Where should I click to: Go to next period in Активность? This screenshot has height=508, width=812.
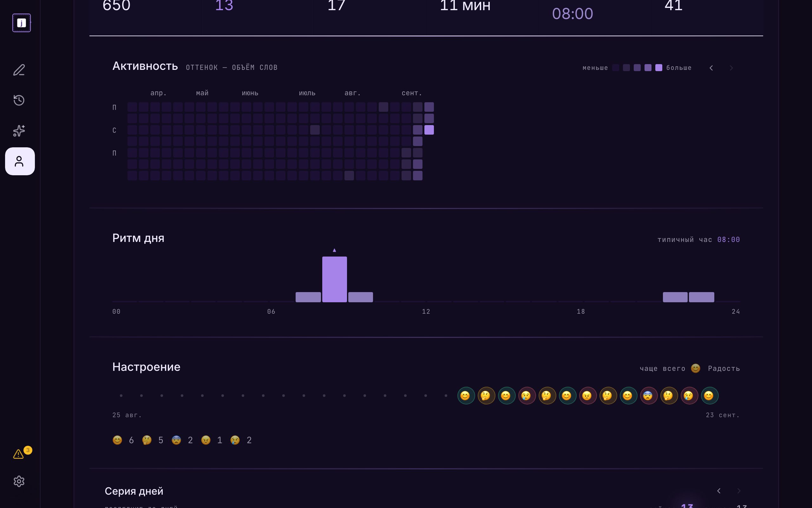click(x=731, y=68)
